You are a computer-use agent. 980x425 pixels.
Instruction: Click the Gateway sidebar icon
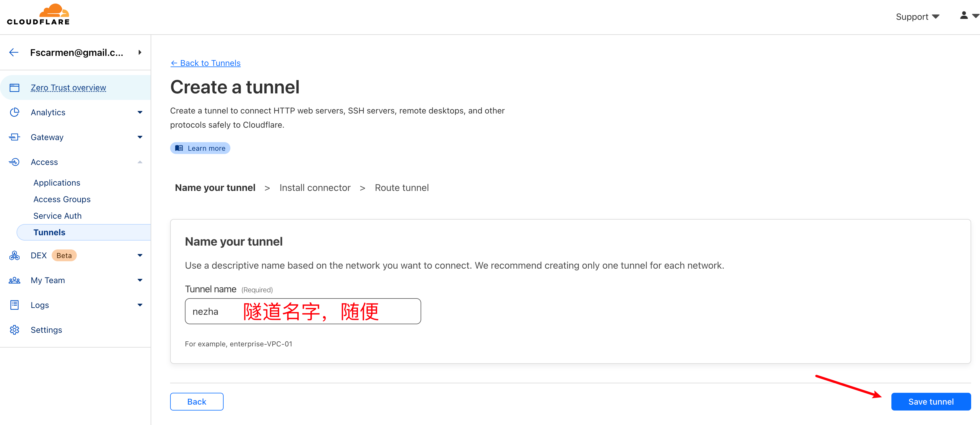point(14,137)
